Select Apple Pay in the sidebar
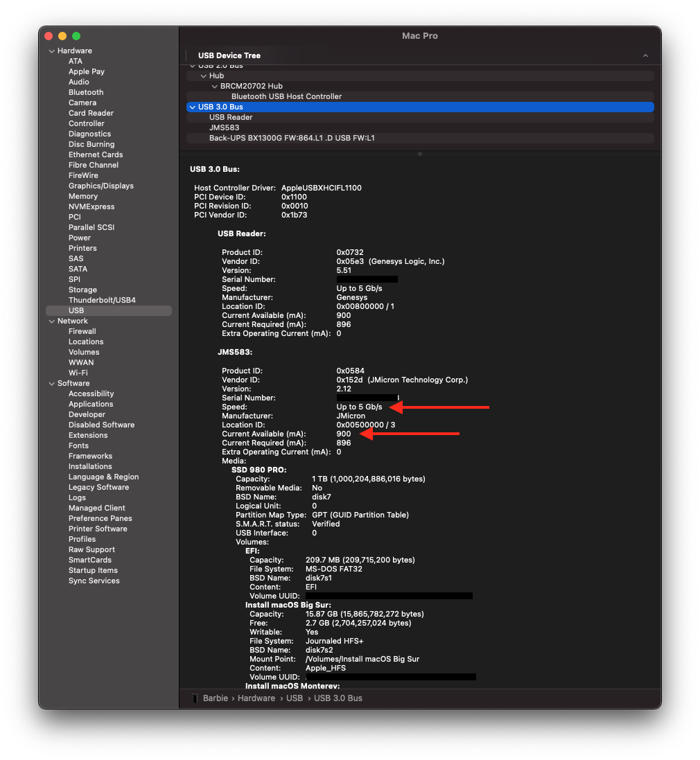 point(87,72)
